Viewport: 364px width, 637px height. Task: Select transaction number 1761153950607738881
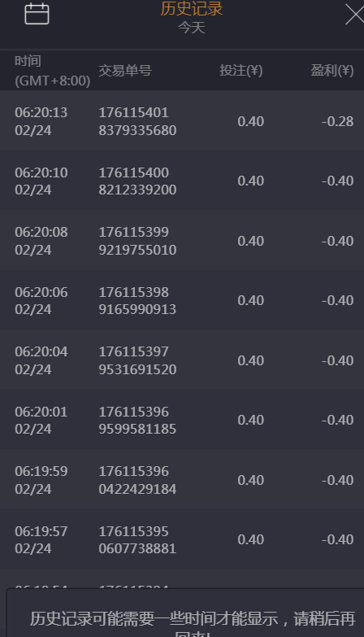pos(137,539)
